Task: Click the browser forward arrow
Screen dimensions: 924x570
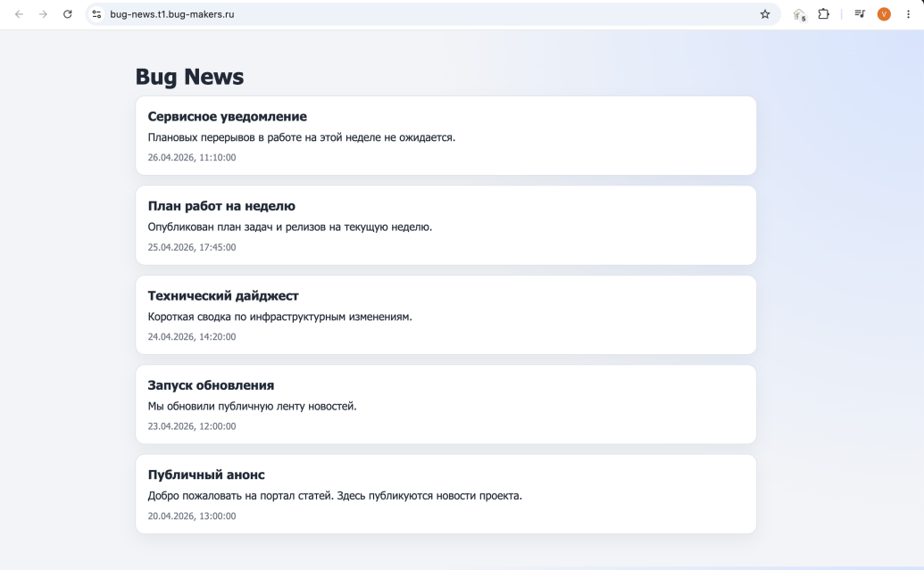Action: 43,14
